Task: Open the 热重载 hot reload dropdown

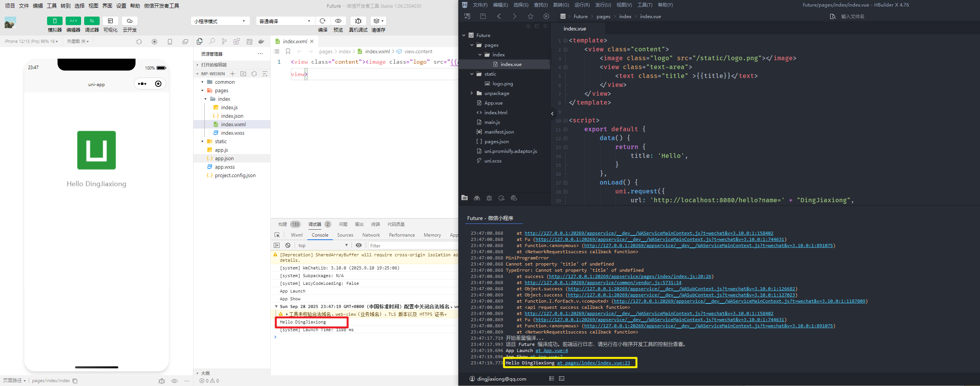Action: [78, 41]
